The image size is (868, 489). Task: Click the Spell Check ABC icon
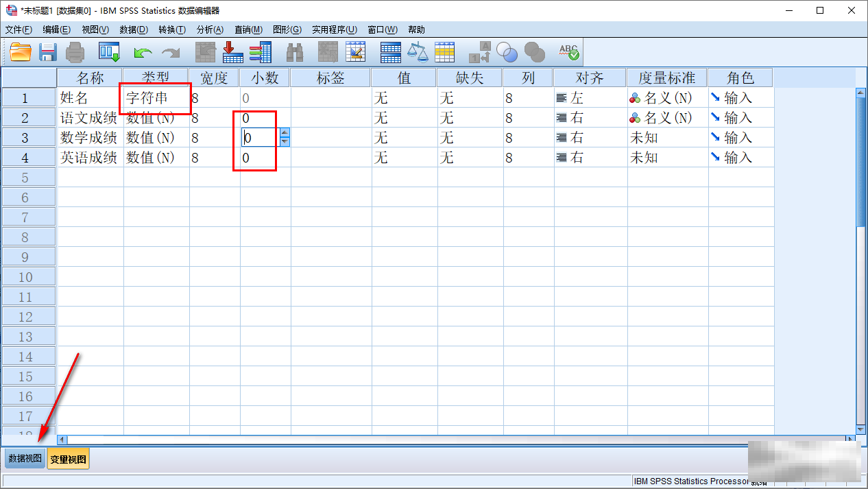click(568, 52)
